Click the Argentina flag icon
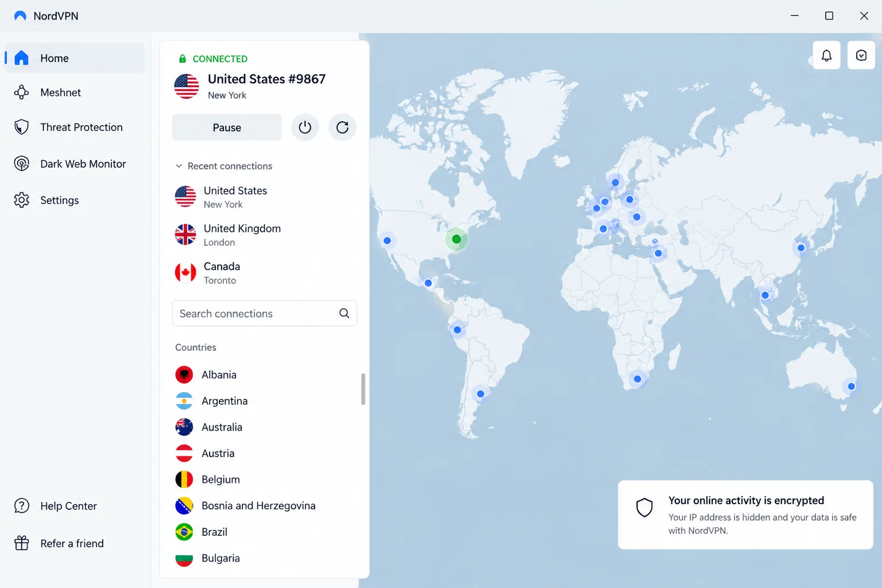The height and width of the screenshot is (588, 882). 184,401
